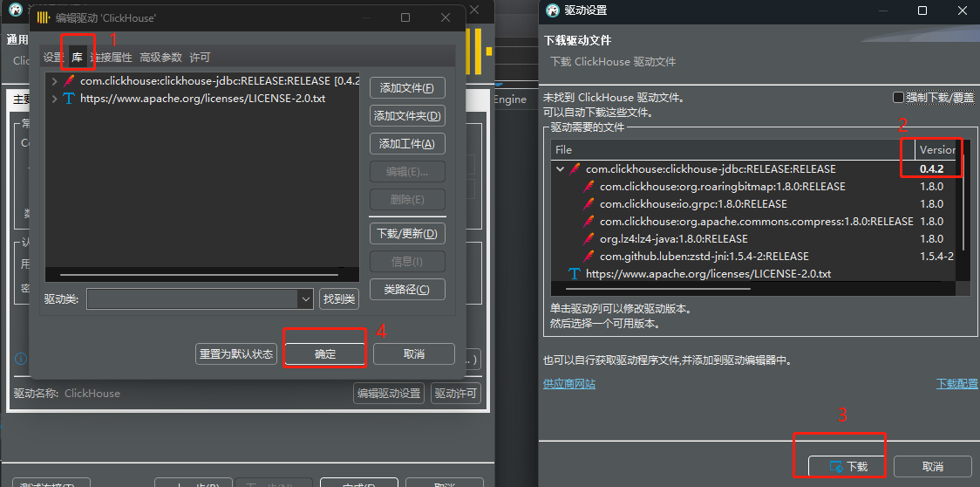This screenshot has width=980, height=487.
Task: Click the library list horizontal scrollbar
Action: pos(199,274)
